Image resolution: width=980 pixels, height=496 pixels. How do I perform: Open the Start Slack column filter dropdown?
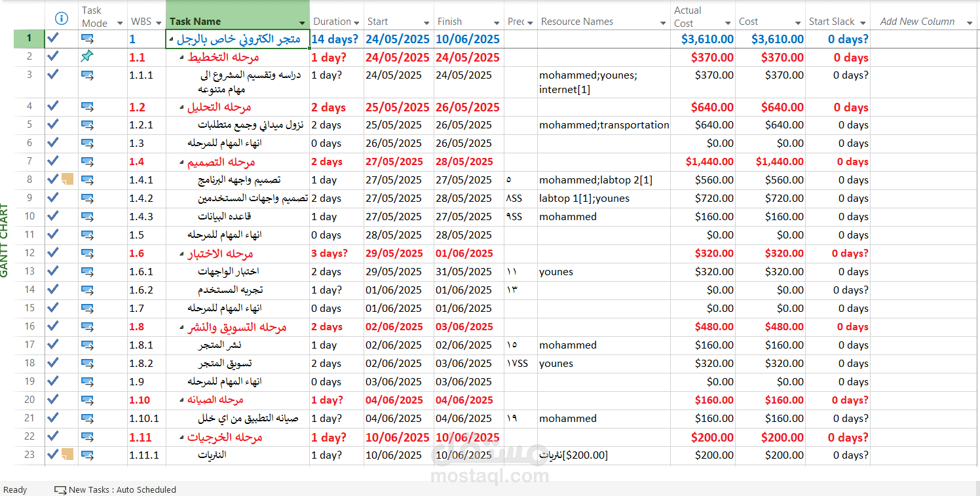click(x=863, y=23)
